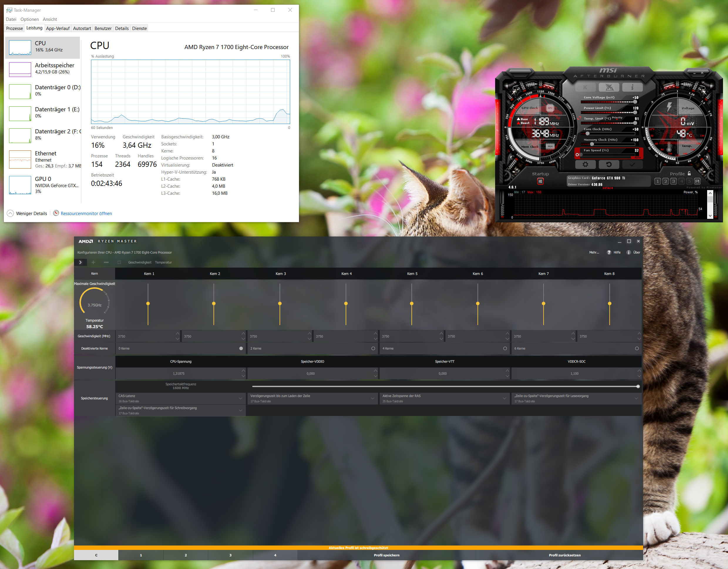Open the Optionen menu in Task-Manager
728x569 pixels.
point(29,19)
